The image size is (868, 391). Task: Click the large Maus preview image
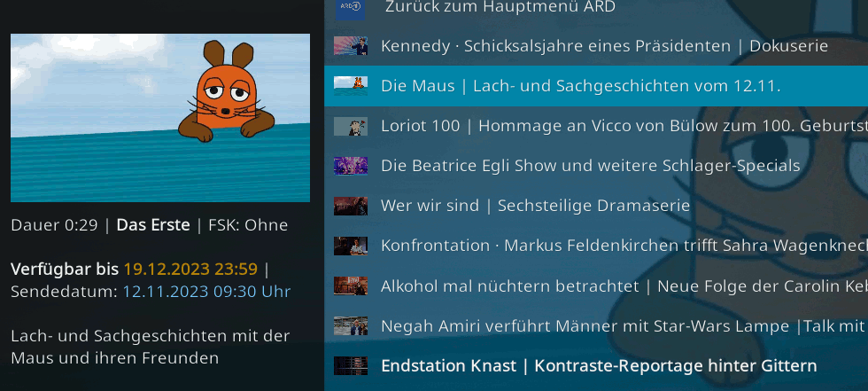pos(160,118)
